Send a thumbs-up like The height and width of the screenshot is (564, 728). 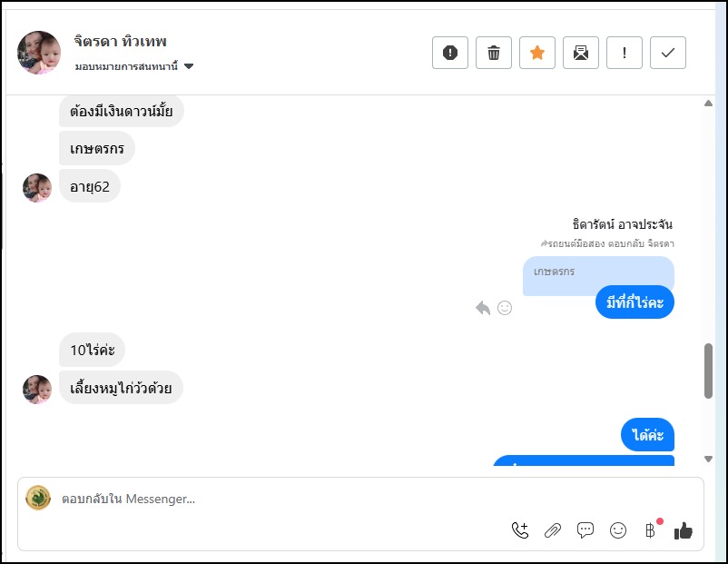click(684, 530)
